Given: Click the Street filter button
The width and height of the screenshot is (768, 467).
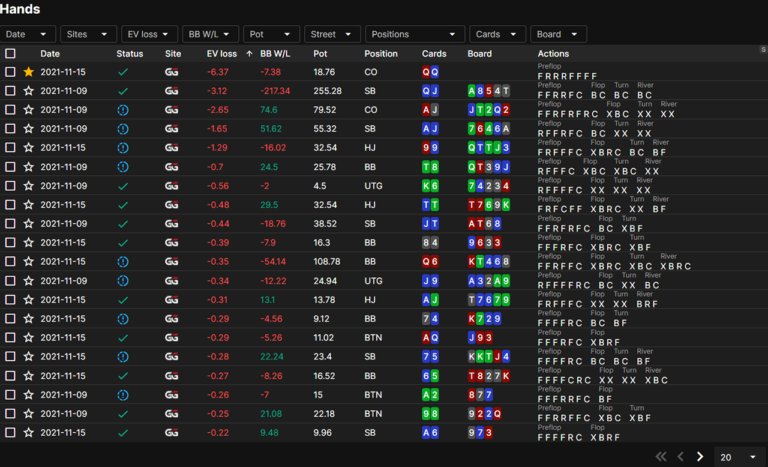Looking at the screenshot, I should click(x=332, y=34).
